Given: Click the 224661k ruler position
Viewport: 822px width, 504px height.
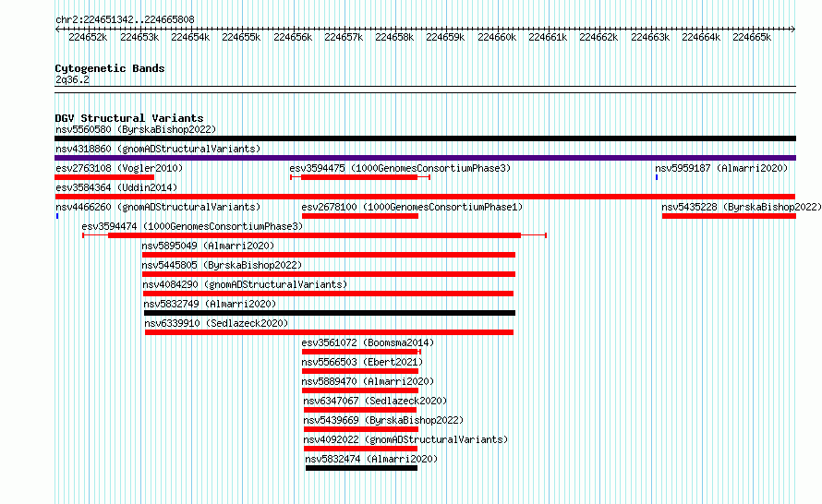Looking at the screenshot, I should [x=548, y=37].
